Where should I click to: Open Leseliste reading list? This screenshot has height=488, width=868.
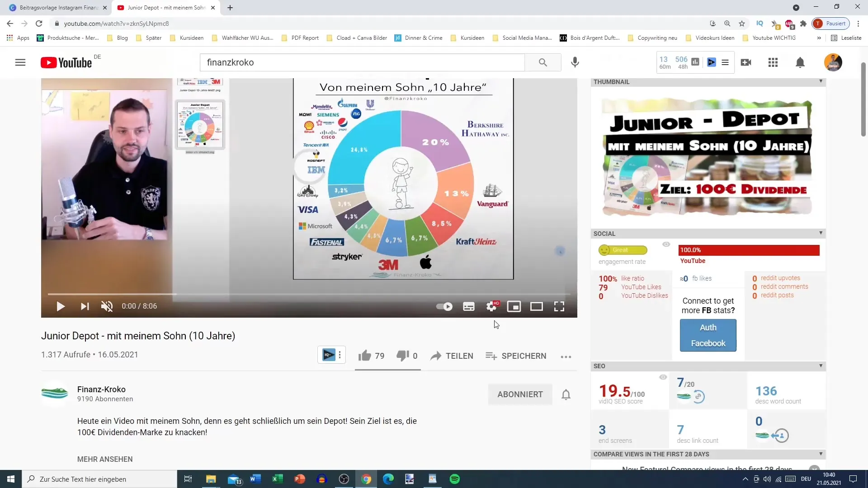click(846, 38)
